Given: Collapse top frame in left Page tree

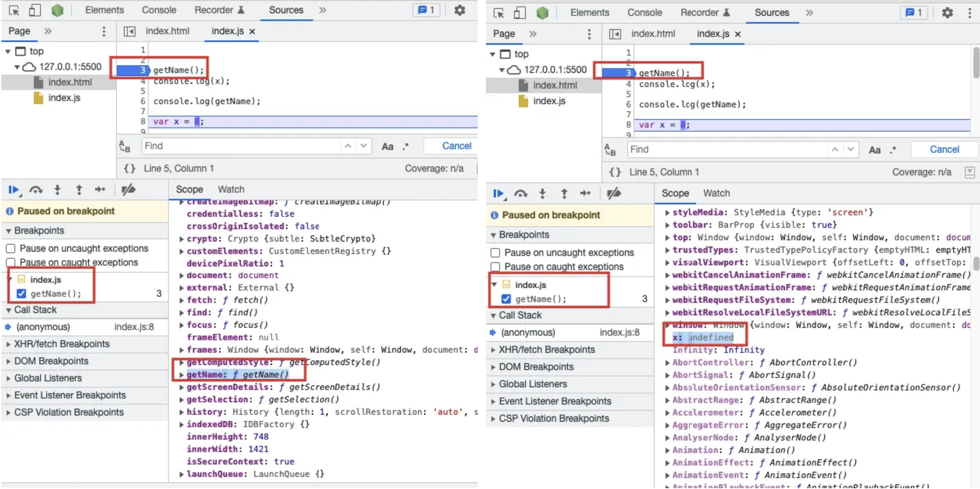Looking at the screenshot, I should (x=8, y=51).
